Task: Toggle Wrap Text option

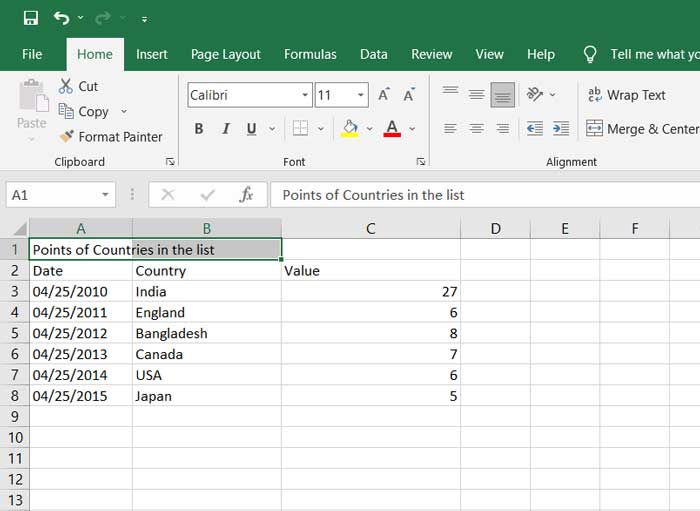Action: coord(627,95)
